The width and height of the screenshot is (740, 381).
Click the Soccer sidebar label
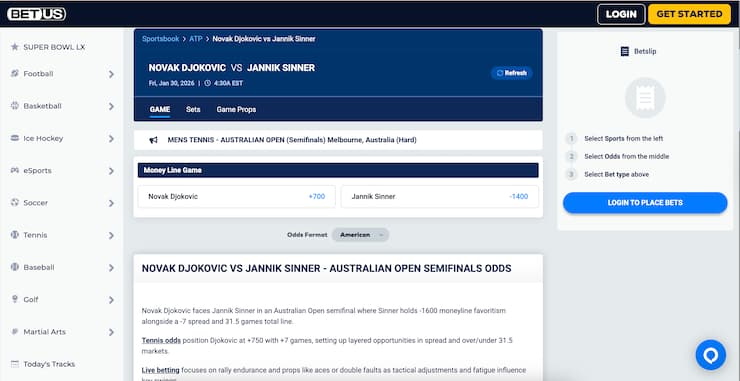pyautogui.click(x=35, y=203)
